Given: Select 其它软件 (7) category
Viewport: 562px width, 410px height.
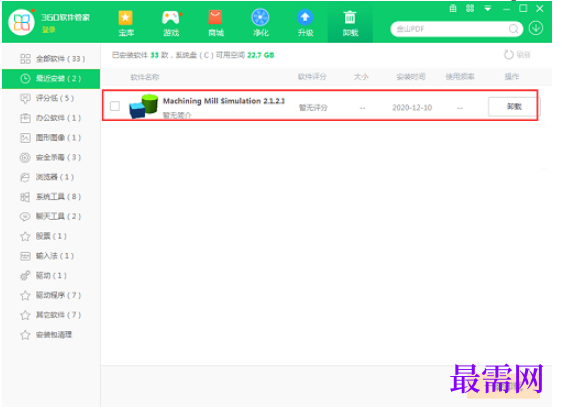Looking at the screenshot, I should [51, 315].
